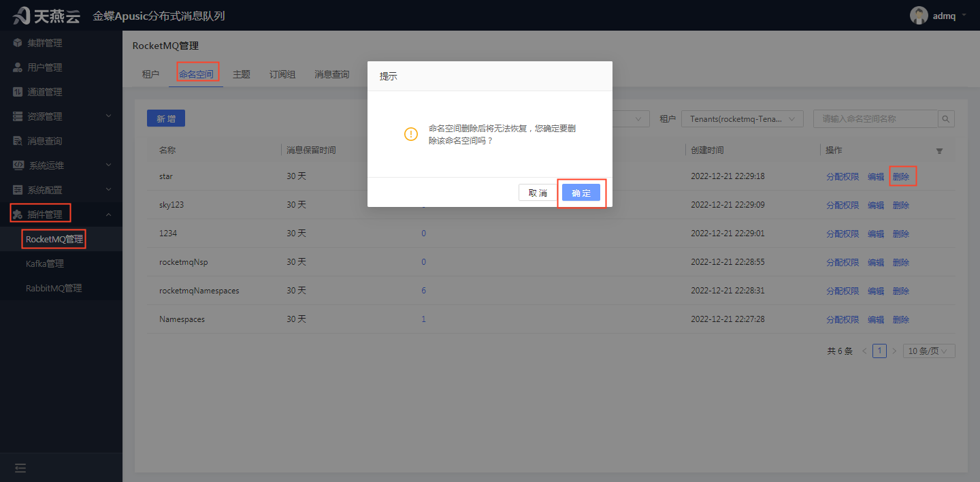Click 删除 for the 1234 namespace
980x482 pixels.
click(901, 234)
